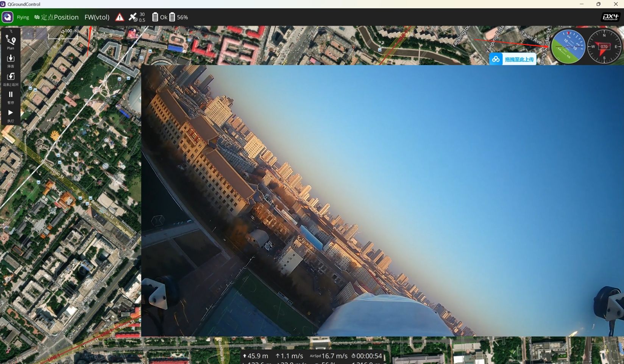The width and height of the screenshot is (624, 364).
Task: Open the QGroundControl application menu icon
Action: (8, 17)
